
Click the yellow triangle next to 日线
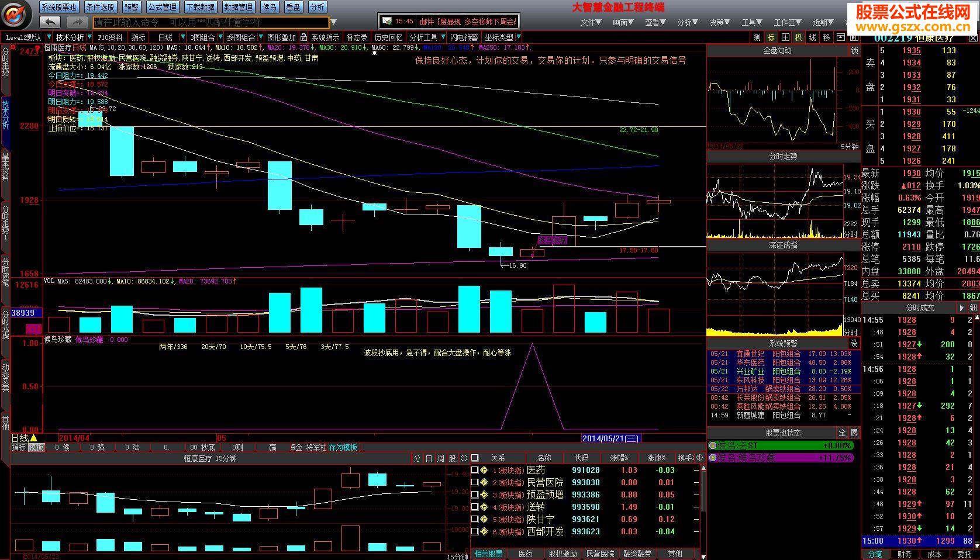point(34,438)
